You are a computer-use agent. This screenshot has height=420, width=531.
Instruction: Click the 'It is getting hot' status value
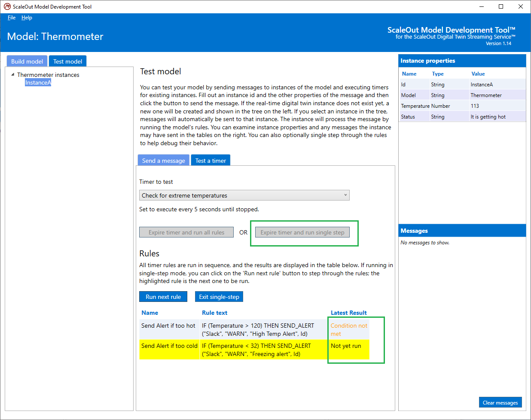(488, 117)
